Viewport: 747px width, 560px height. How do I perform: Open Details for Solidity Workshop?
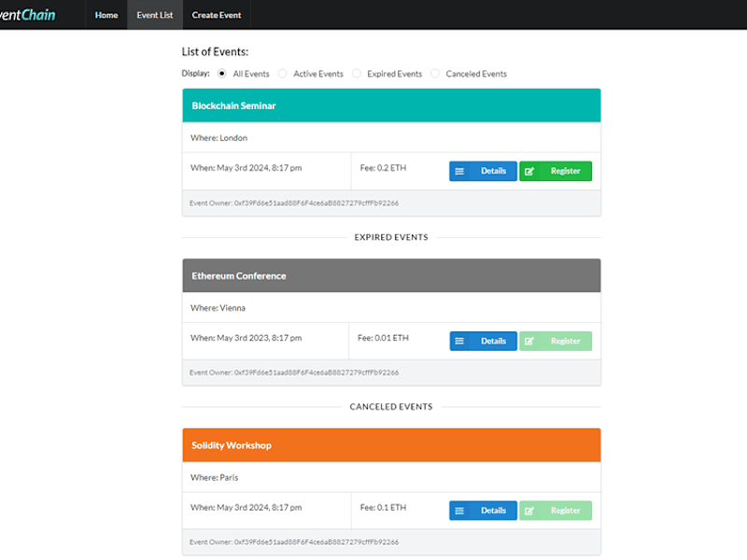point(483,511)
